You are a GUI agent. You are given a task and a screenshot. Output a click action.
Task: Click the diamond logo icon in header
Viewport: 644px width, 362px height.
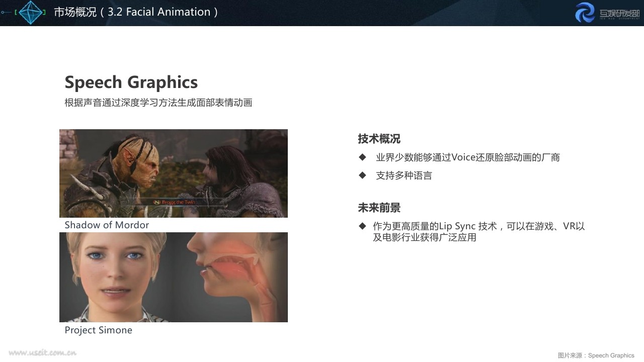[x=31, y=13]
